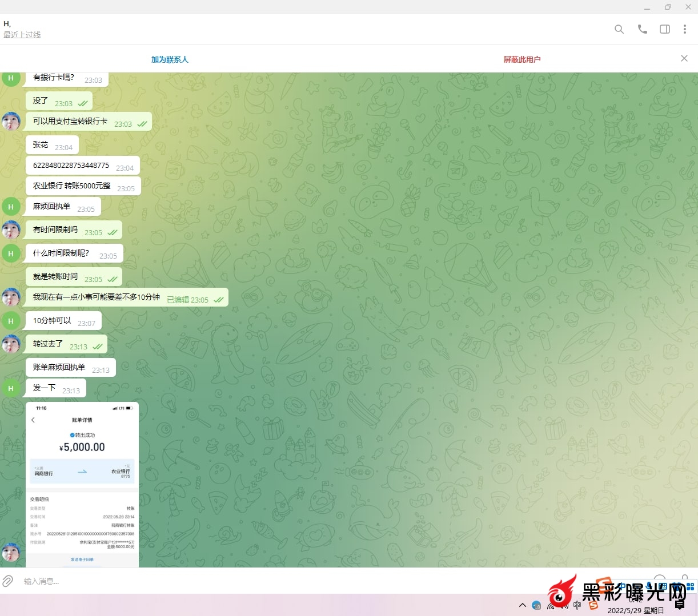698x616 pixels.
Task: Click the 屏蔽此用户 button
Action: tap(522, 59)
